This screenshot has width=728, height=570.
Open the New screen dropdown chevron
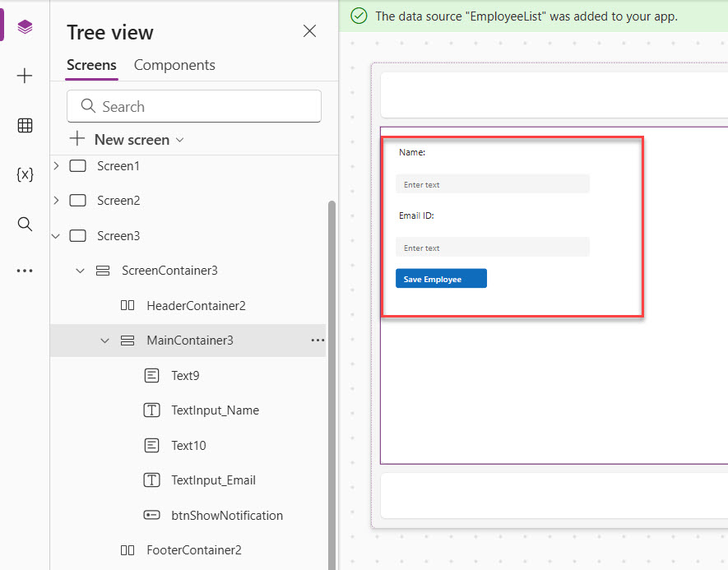[x=180, y=140]
